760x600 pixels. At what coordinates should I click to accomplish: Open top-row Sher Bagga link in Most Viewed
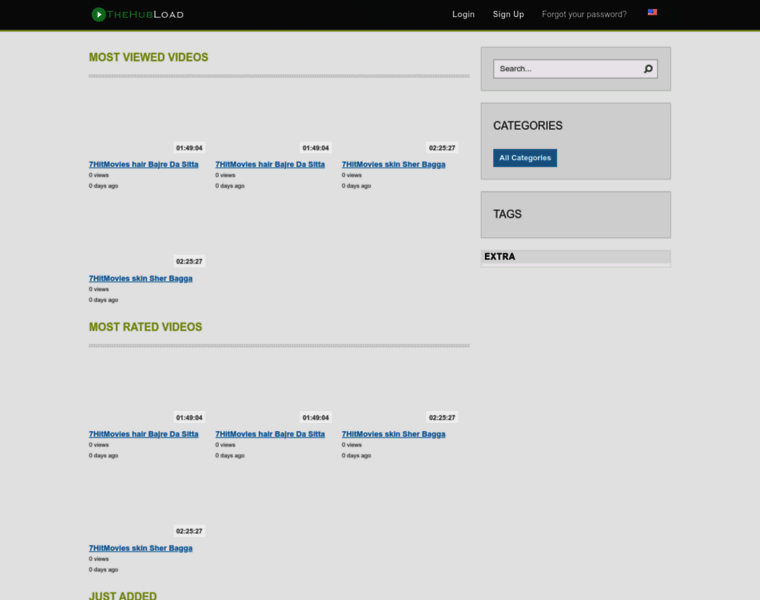[x=394, y=164]
